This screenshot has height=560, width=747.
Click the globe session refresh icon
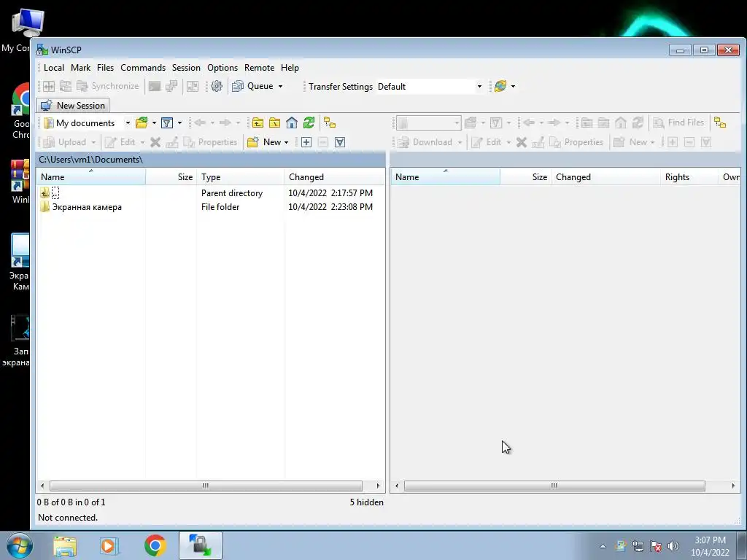500,86
